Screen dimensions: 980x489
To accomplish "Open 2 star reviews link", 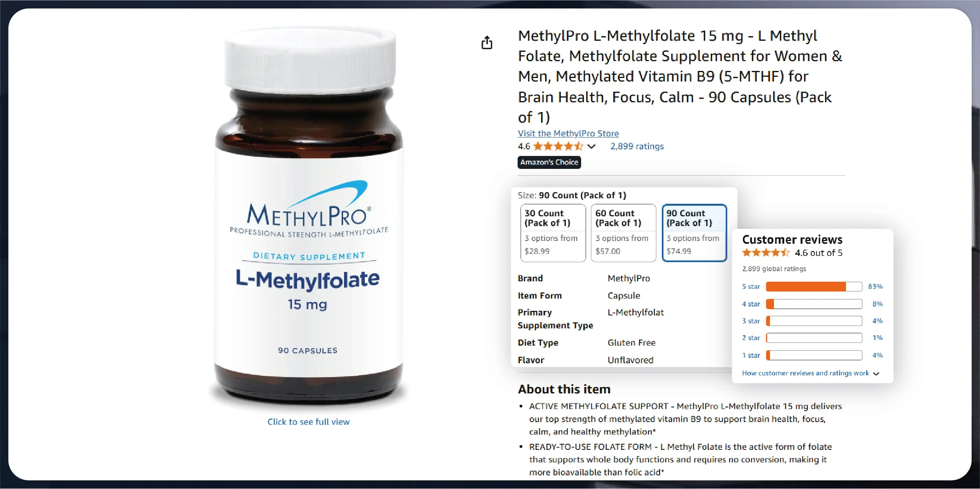I will [751, 338].
